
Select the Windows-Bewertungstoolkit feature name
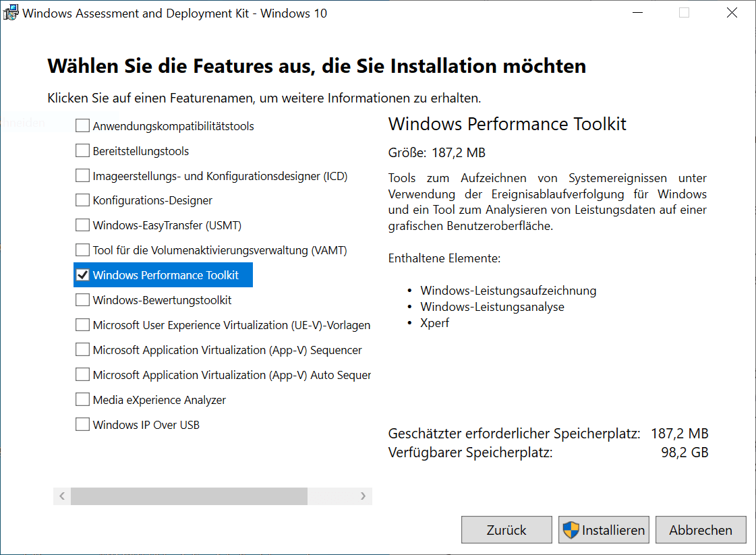tap(162, 300)
